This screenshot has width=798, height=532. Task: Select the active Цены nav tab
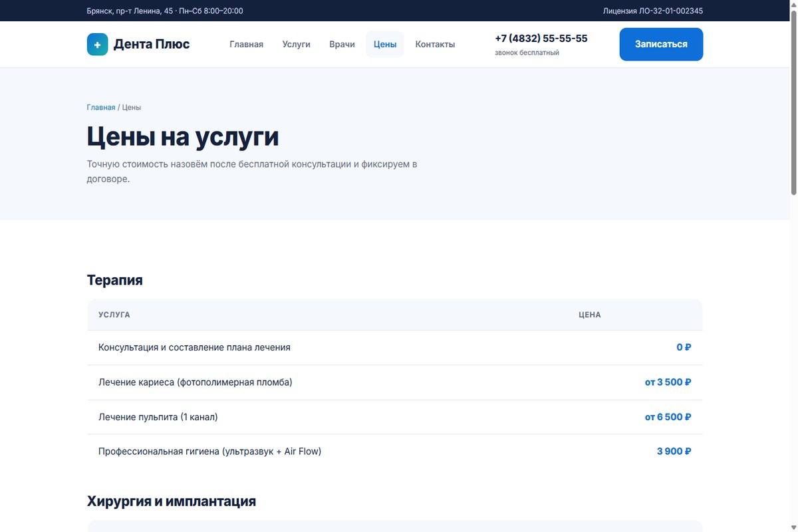385,45
